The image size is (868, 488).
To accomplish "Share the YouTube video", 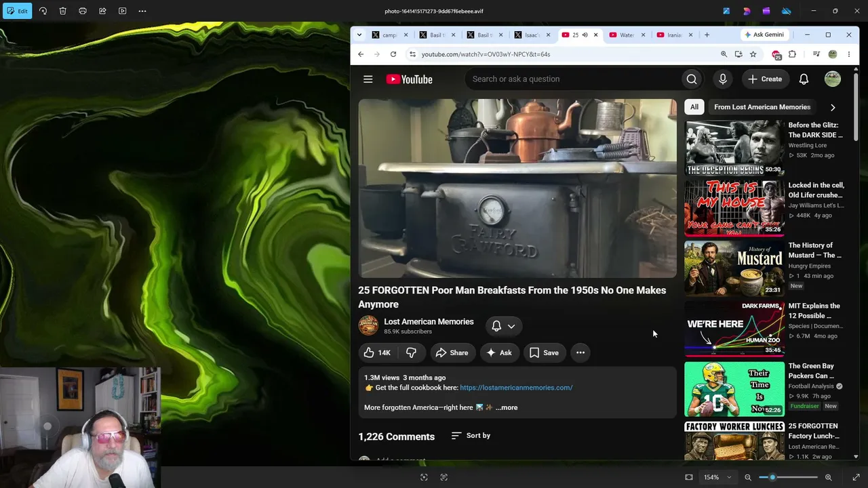I will tap(452, 352).
